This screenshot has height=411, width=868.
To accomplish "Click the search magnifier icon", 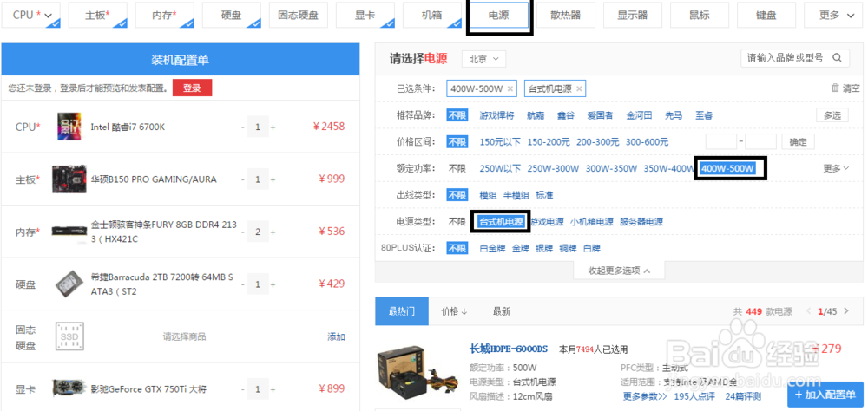I will tap(837, 57).
